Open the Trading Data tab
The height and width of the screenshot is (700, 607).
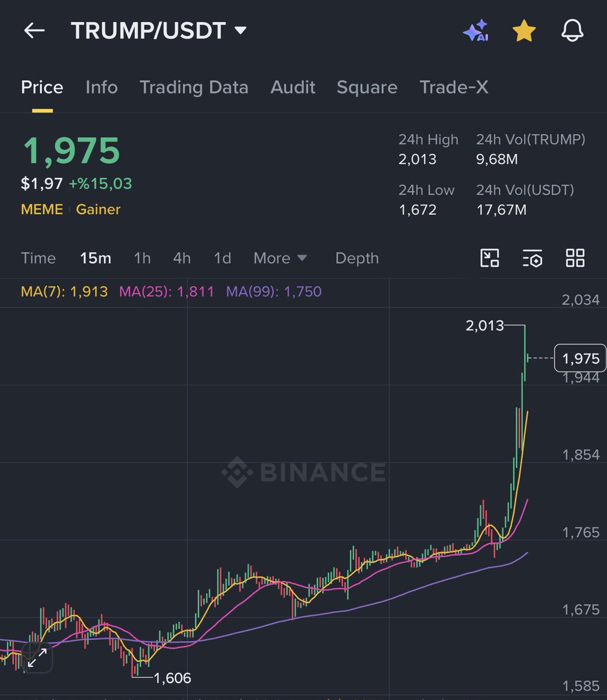(194, 87)
